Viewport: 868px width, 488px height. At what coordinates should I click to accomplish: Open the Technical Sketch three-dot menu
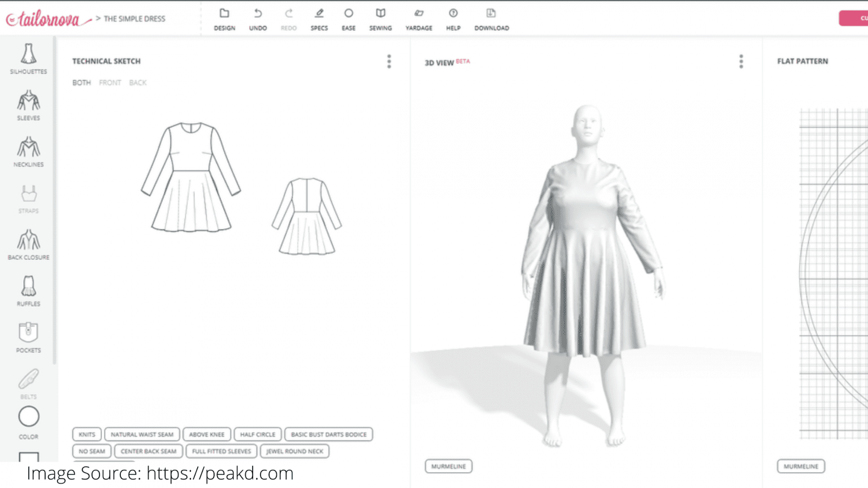tap(389, 62)
